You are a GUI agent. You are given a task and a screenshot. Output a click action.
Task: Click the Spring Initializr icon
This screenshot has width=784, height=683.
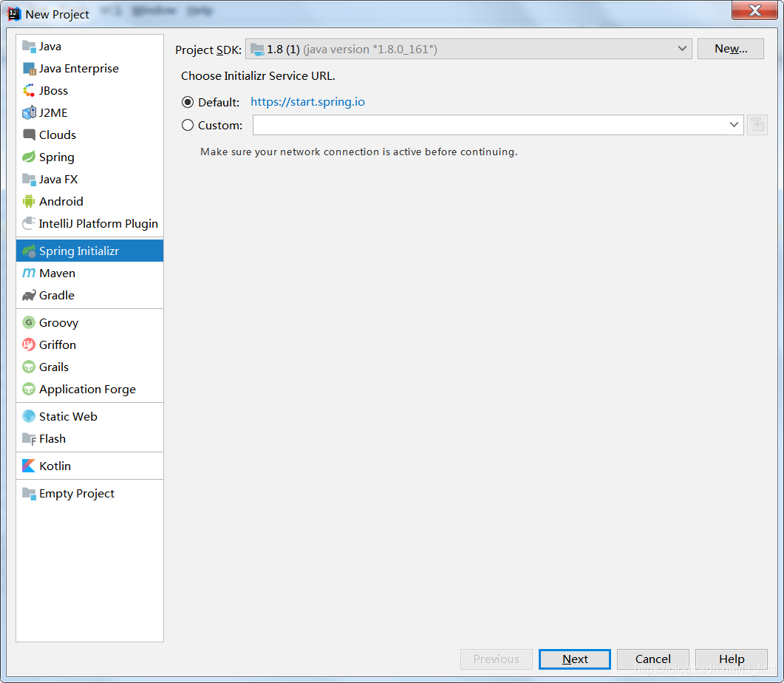point(29,251)
